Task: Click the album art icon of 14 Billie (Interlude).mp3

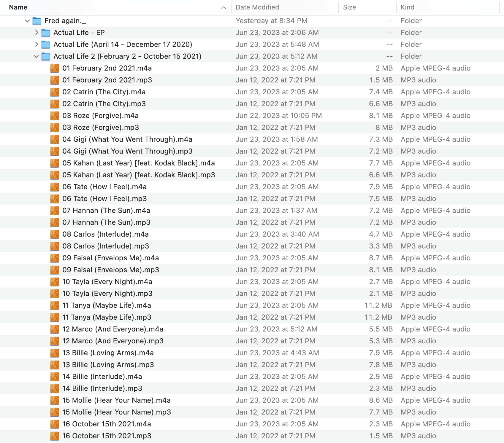Action: pos(55,388)
